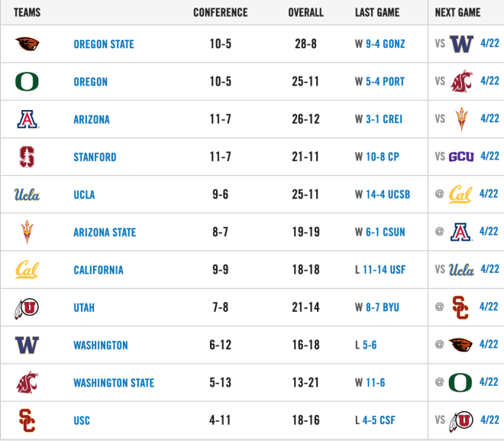
Task: Select the Conference column header
Action: [x=221, y=12]
